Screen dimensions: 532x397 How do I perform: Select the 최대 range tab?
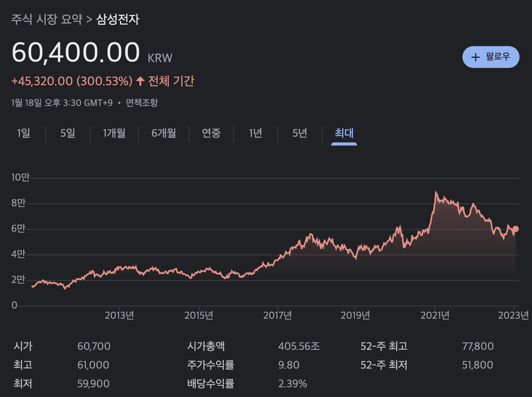click(344, 133)
